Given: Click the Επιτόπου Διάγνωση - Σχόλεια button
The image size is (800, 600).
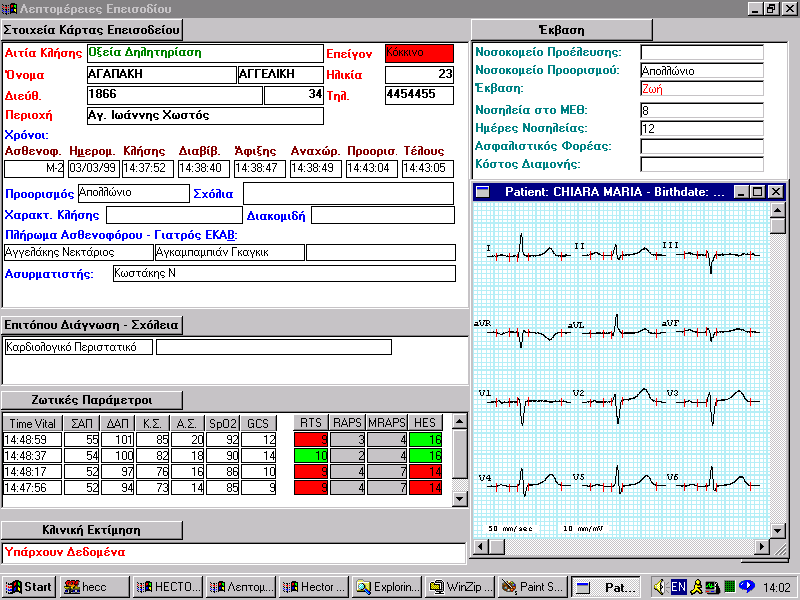Looking at the screenshot, I should 92,325.
